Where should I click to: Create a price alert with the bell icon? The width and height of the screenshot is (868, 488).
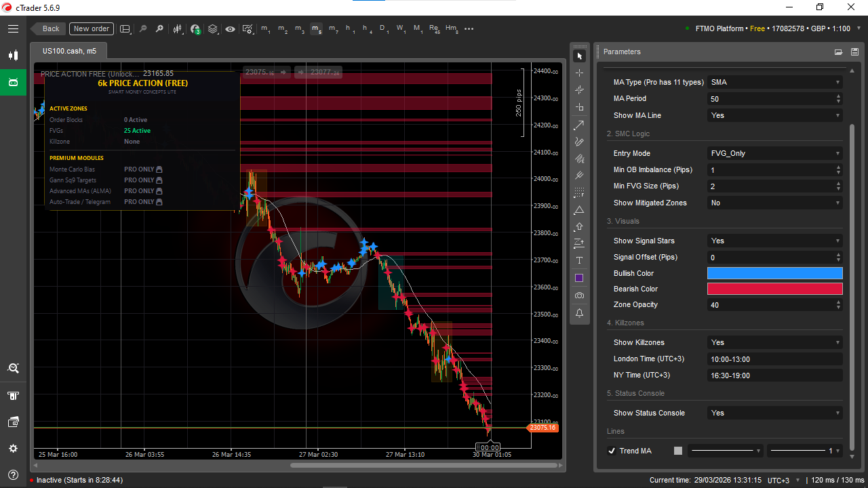click(579, 312)
